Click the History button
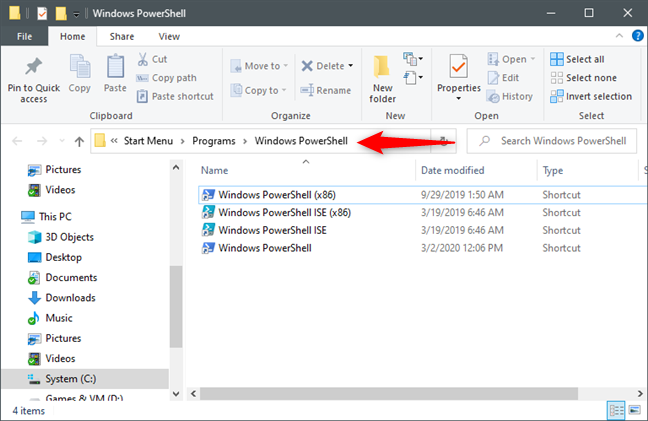The image size is (648, 421). pos(510,96)
